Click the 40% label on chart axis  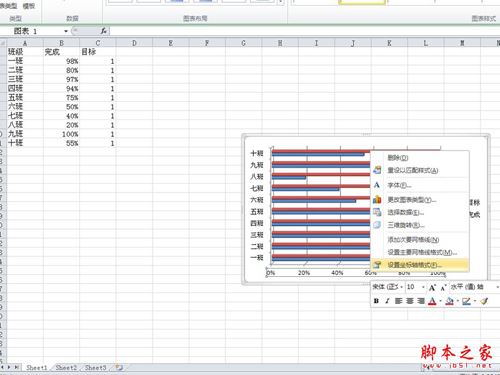337,273
